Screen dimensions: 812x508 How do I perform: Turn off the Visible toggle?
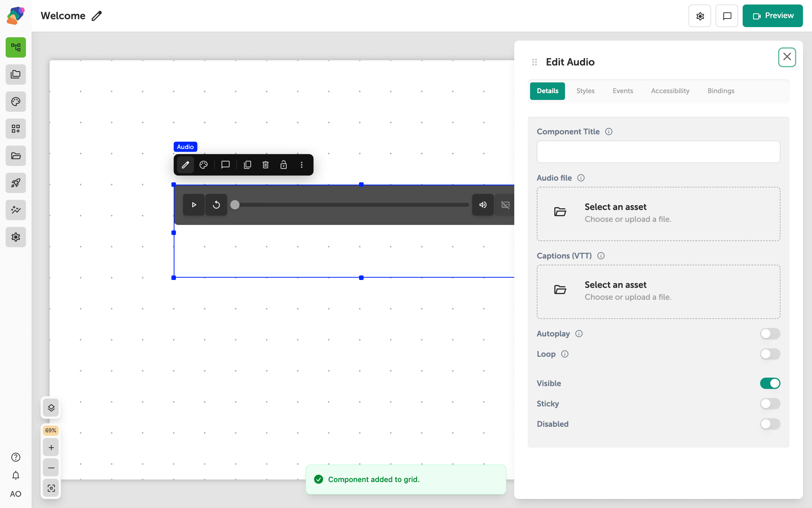(770, 383)
